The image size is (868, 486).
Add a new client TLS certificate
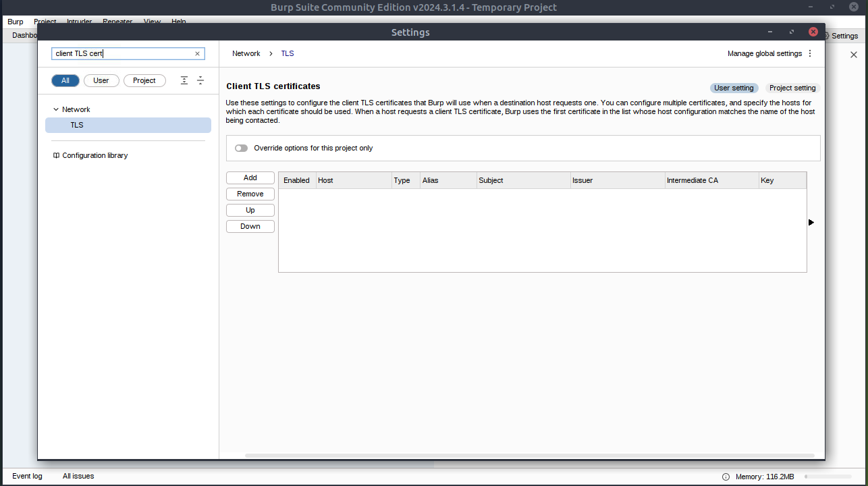coord(250,178)
